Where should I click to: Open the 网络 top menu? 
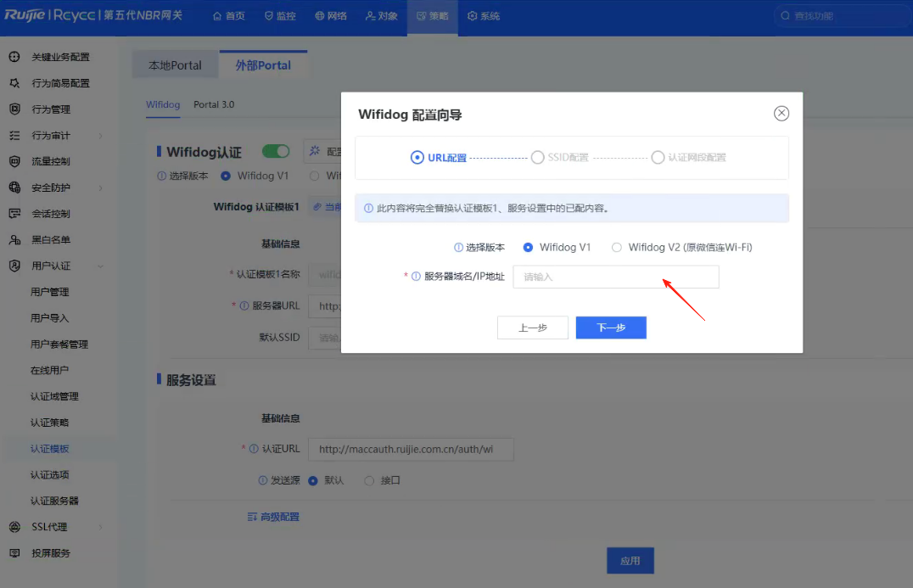[x=330, y=16]
